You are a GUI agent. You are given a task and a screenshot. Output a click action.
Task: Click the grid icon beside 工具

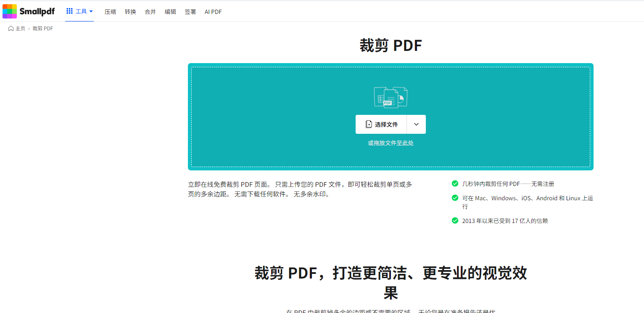tap(70, 11)
